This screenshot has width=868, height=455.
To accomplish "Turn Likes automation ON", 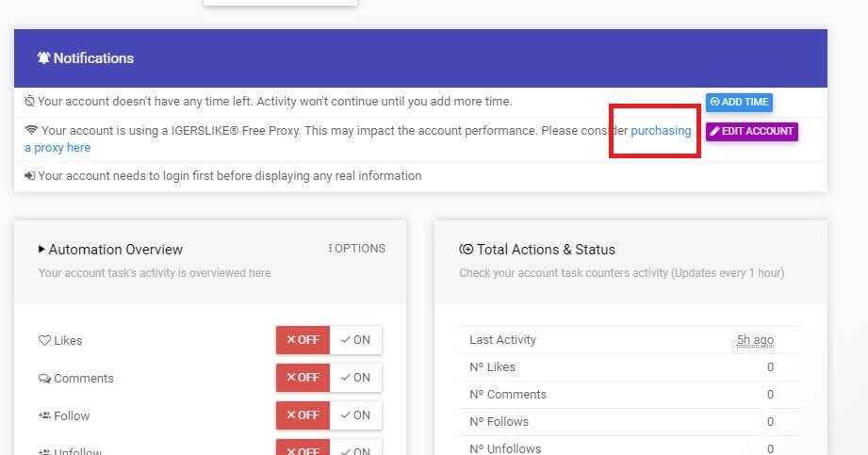I will 355,340.
